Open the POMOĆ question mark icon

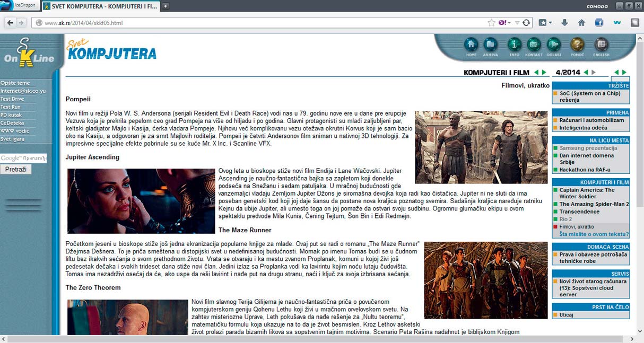[x=577, y=45]
